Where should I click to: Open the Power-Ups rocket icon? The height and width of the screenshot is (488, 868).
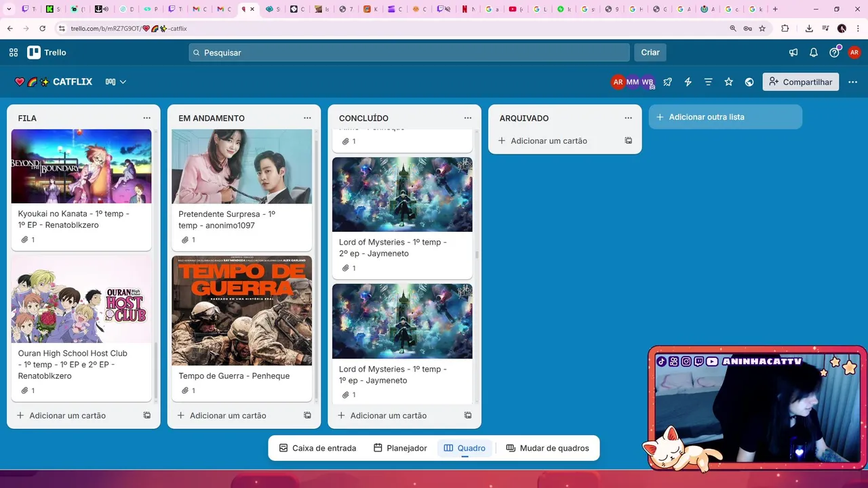[x=668, y=82]
